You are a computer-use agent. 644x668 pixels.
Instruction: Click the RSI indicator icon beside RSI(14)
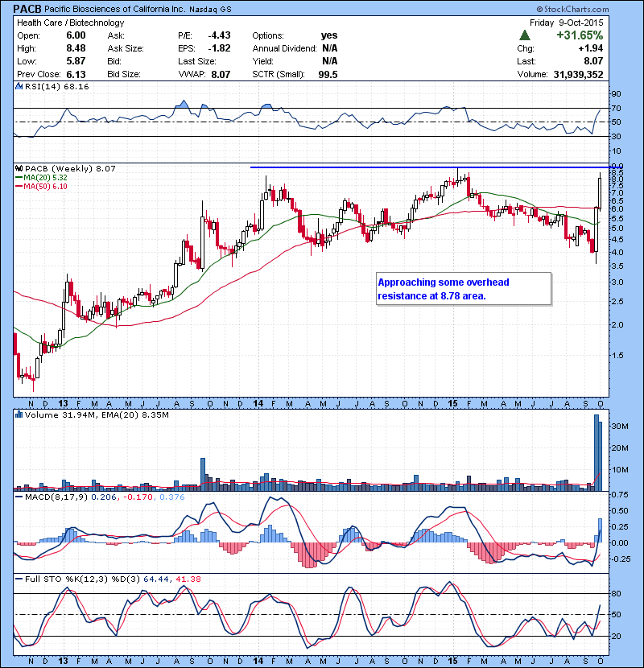click(x=19, y=86)
